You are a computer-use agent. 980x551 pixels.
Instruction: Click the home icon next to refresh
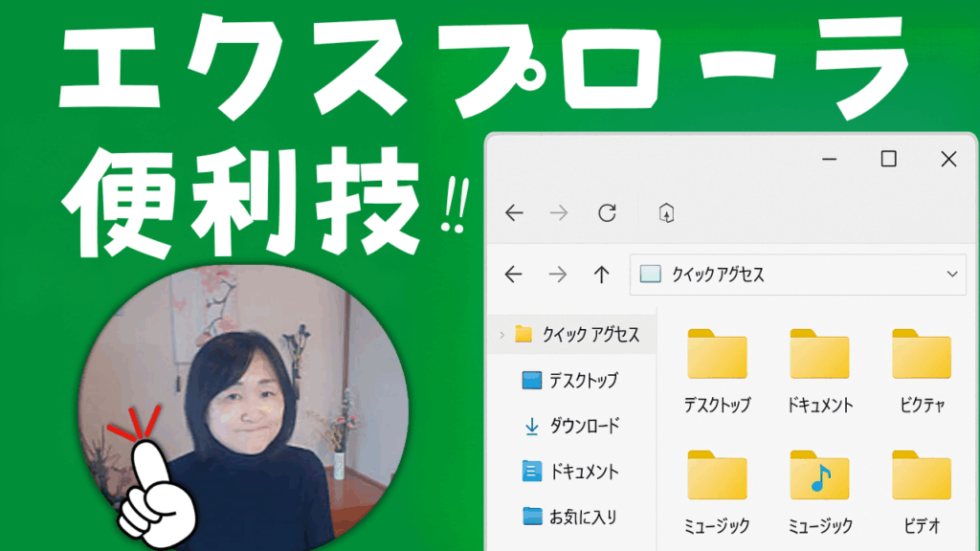click(x=667, y=213)
